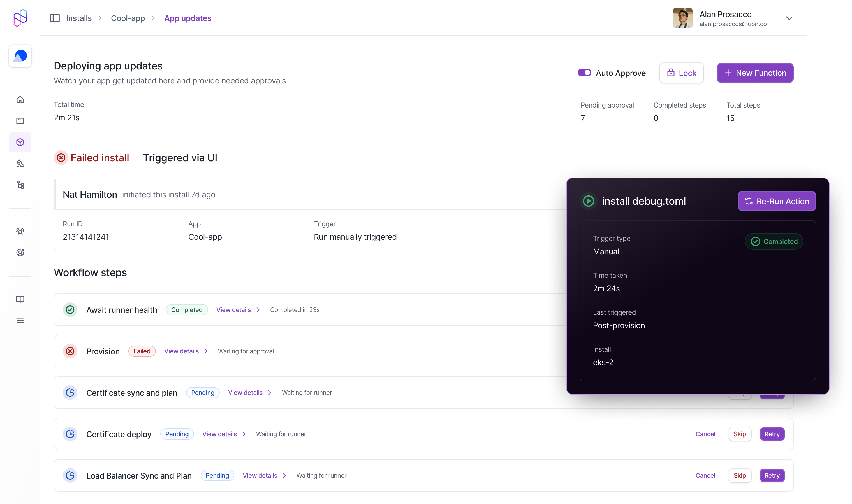The height and width of the screenshot is (504, 852).
Task: Click the blue org avatar tile
Action: 20,56
